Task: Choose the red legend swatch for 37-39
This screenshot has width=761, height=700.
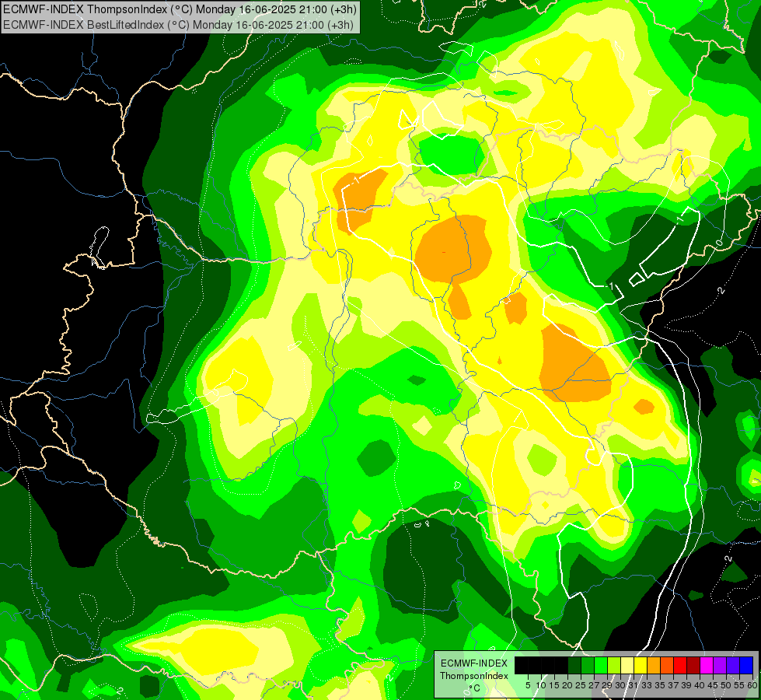Action: [x=680, y=665]
